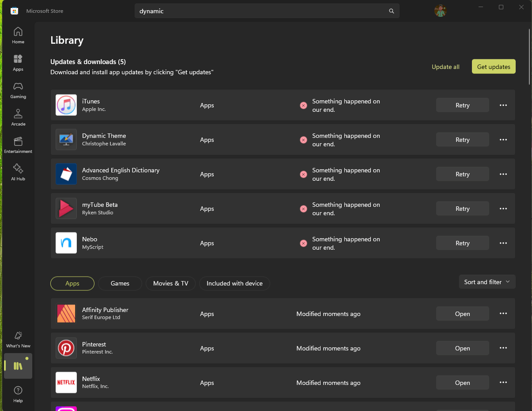Open What's New in sidebar
This screenshot has height=411, width=532.
(x=18, y=339)
